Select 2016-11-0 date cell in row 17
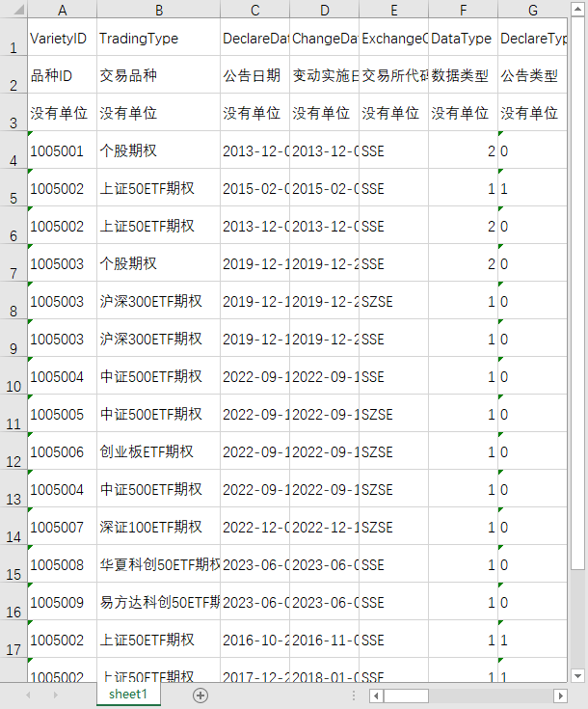 (x=325, y=640)
